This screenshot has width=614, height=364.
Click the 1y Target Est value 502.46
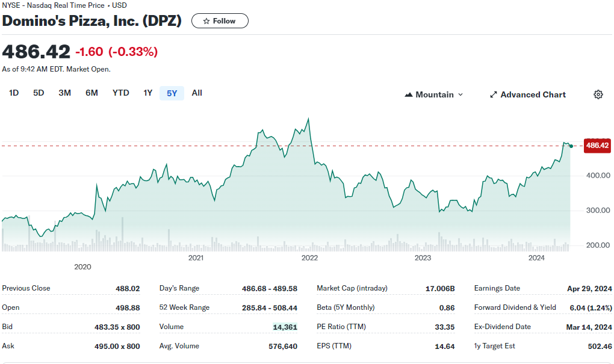pyautogui.click(x=600, y=347)
